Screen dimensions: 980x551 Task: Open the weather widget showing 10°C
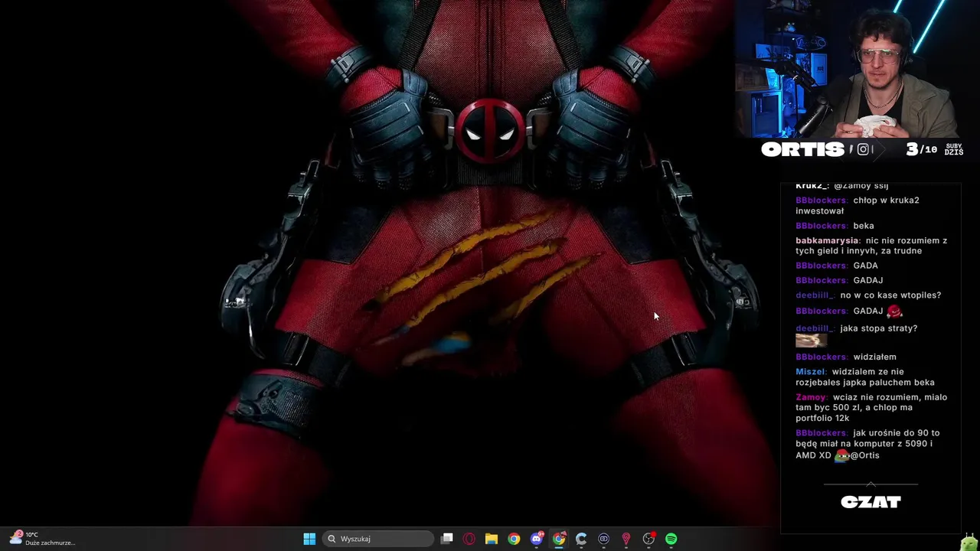pos(43,538)
